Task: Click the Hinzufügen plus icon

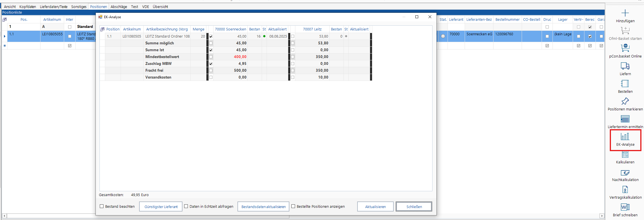Action: 625,13
